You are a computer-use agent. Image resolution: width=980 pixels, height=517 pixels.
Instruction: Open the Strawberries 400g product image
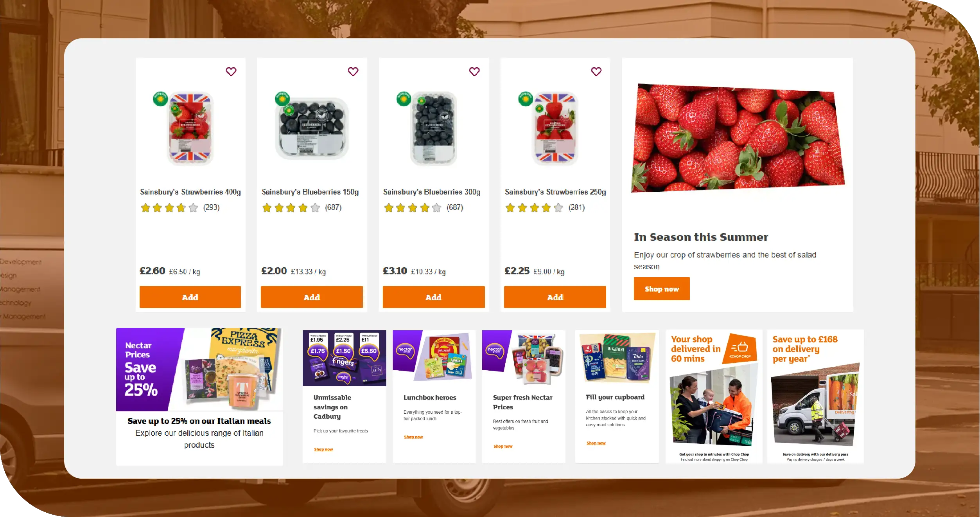click(190, 128)
